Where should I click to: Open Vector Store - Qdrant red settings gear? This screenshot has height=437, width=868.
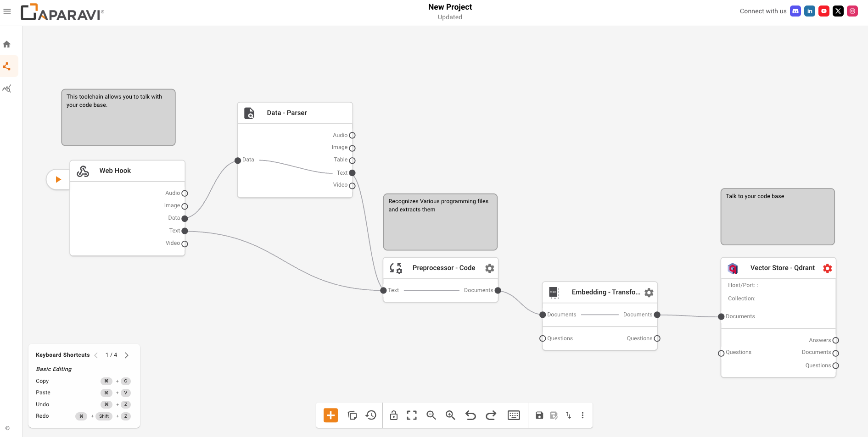click(827, 268)
